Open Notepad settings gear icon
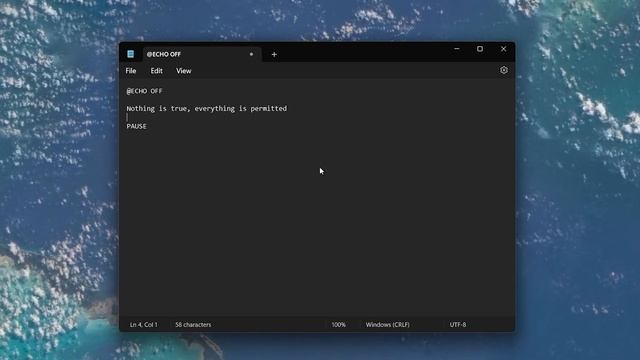 pyautogui.click(x=504, y=70)
